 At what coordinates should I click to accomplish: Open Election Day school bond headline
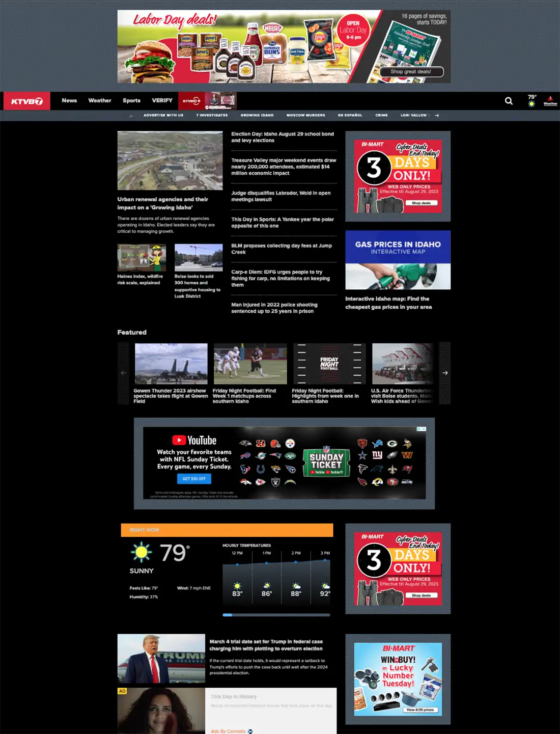pyautogui.click(x=283, y=137)
